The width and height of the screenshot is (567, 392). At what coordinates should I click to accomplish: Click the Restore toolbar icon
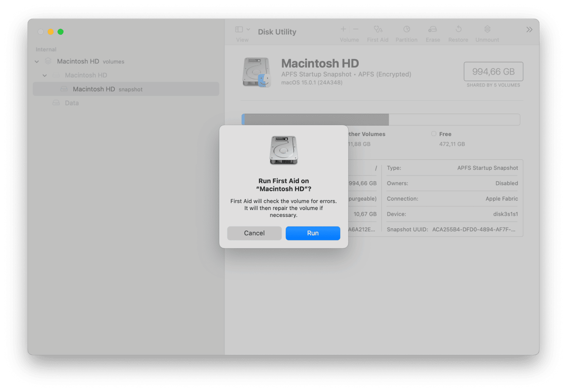click(x=459, y=29)
